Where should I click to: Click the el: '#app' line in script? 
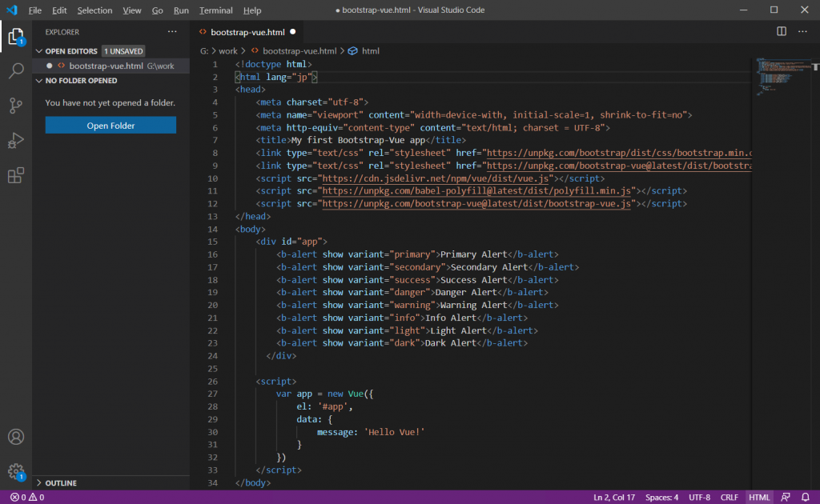325,407
